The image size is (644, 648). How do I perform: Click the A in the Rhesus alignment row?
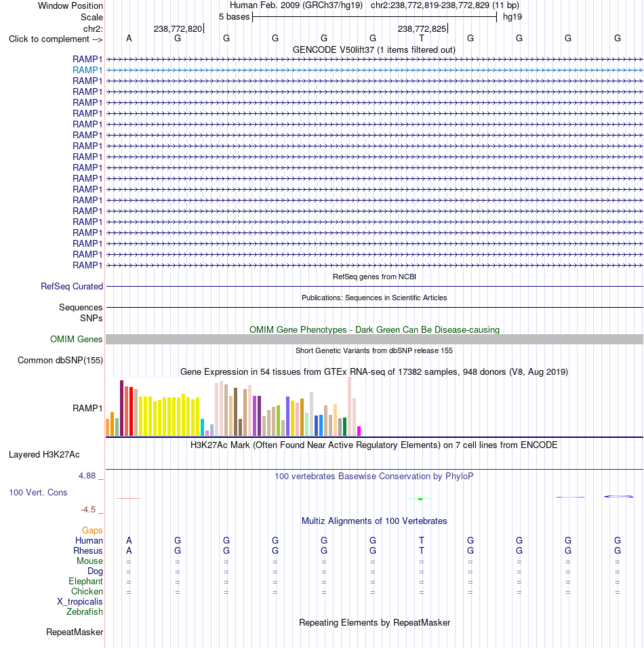pyautogui.click(x=129, y=551)
